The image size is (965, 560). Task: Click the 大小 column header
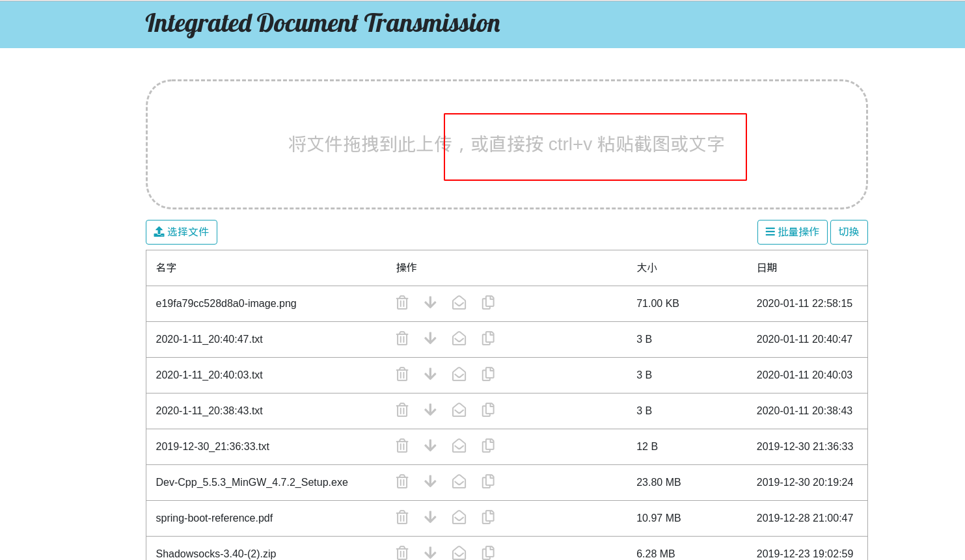(646, 268)
